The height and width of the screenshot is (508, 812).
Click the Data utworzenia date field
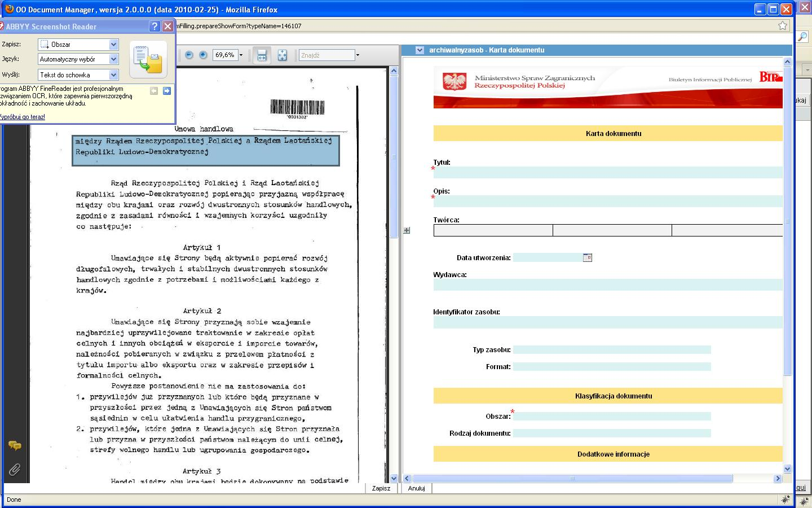tap(548, 257)
